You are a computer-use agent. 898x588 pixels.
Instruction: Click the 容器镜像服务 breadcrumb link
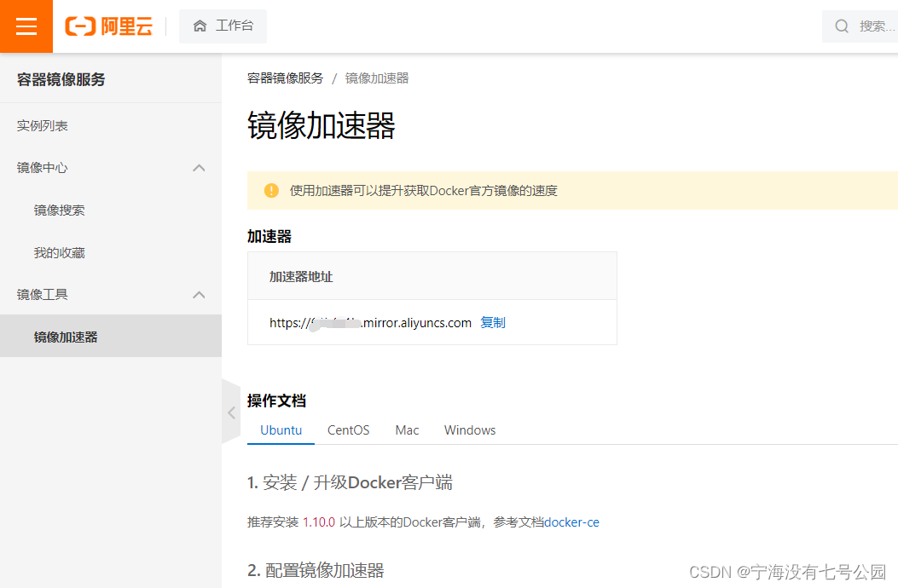285,78
